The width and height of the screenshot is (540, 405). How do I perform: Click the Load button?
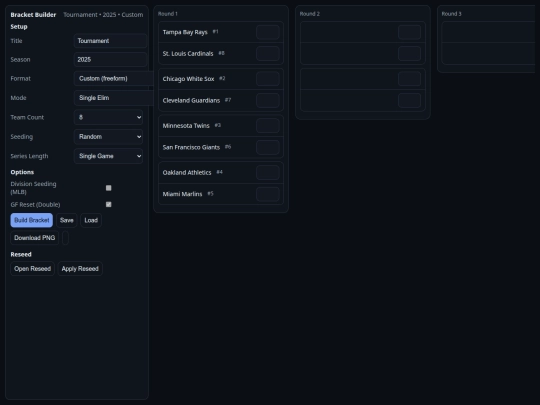pos(91,220)
